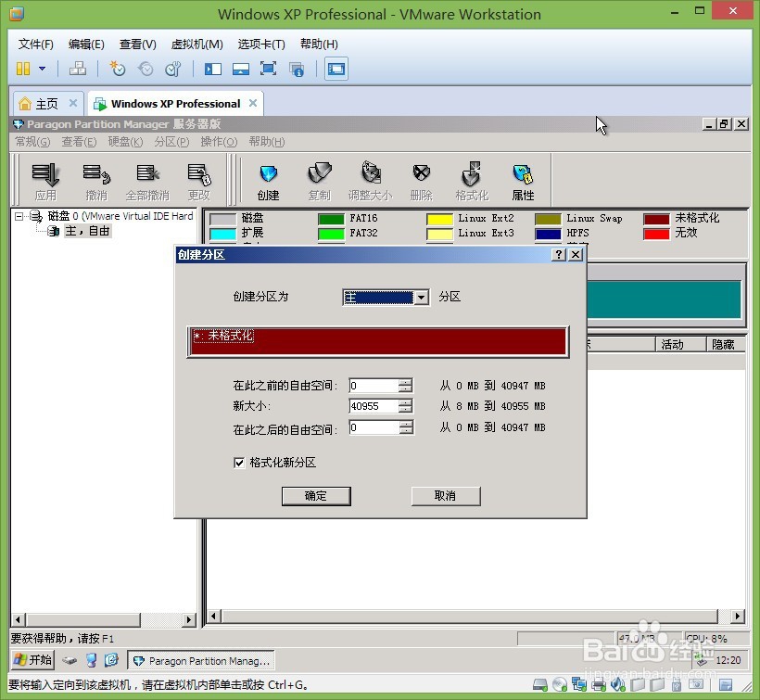Click the 更改 changes toolbar icon
This screenshot has width=760, height=700.
pyautogui.click(x=198, y=182)
